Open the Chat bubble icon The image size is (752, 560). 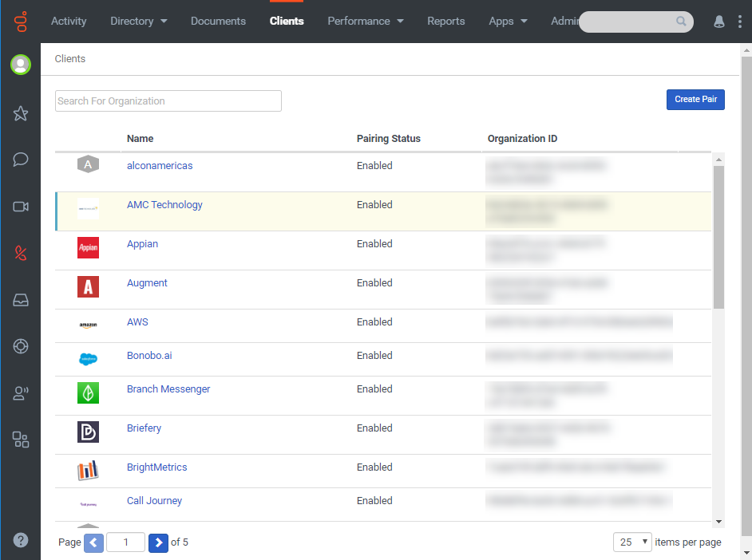coord(21,159)
